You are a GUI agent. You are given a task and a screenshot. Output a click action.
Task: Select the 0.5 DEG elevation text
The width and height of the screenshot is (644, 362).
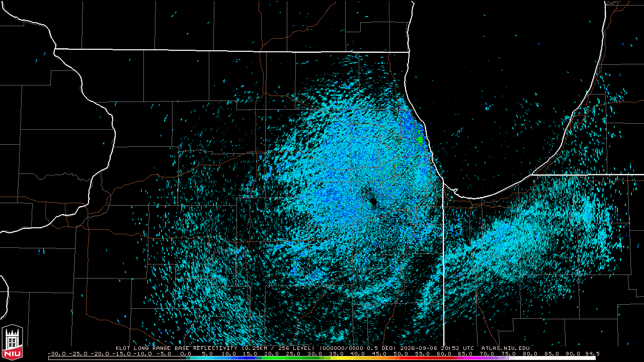pos(380,348)
